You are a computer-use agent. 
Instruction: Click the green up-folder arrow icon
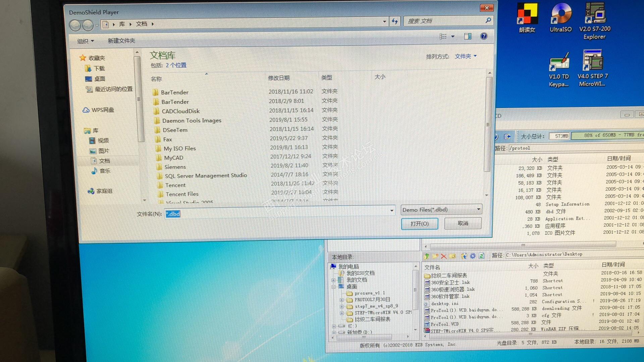(426, 256)
